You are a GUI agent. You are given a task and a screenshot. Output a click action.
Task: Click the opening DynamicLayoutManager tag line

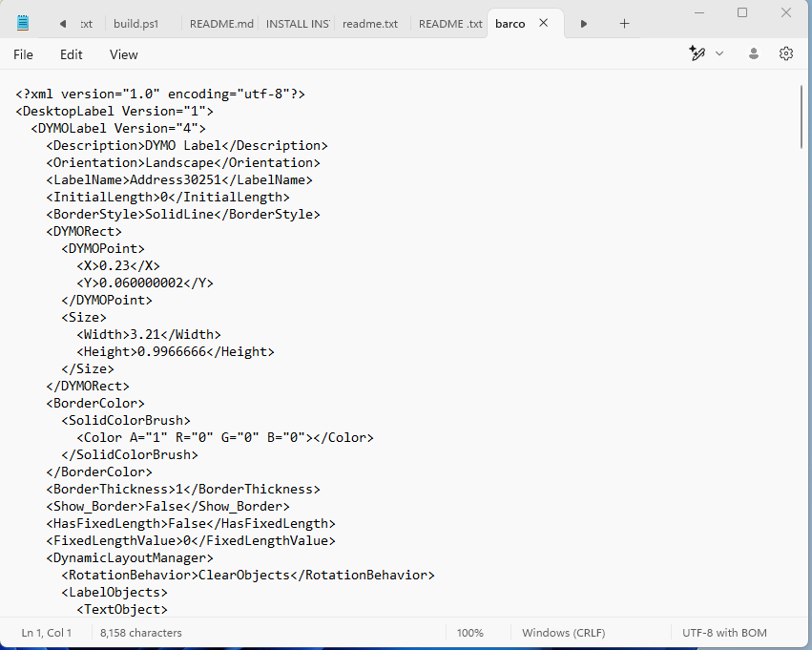[130, 557]
